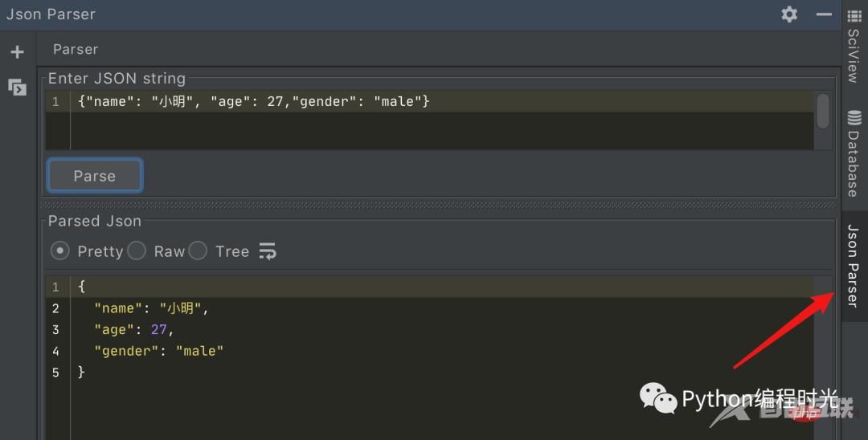This screenshot has height=440, width=868.
Task: Click the opening brace on output line 1
Action: point(81,287)
